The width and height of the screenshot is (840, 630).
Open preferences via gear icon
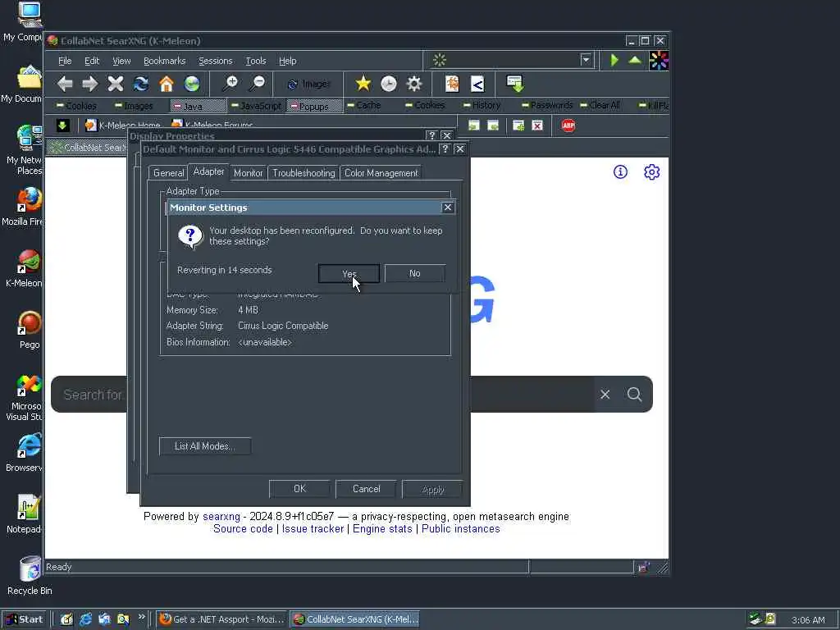click(x=414, y=83)
